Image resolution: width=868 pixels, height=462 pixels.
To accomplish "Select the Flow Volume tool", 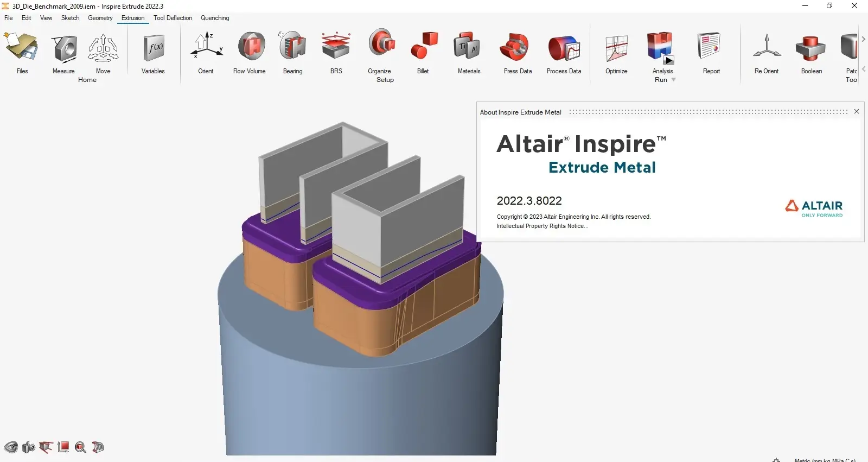I will point(251,47).
